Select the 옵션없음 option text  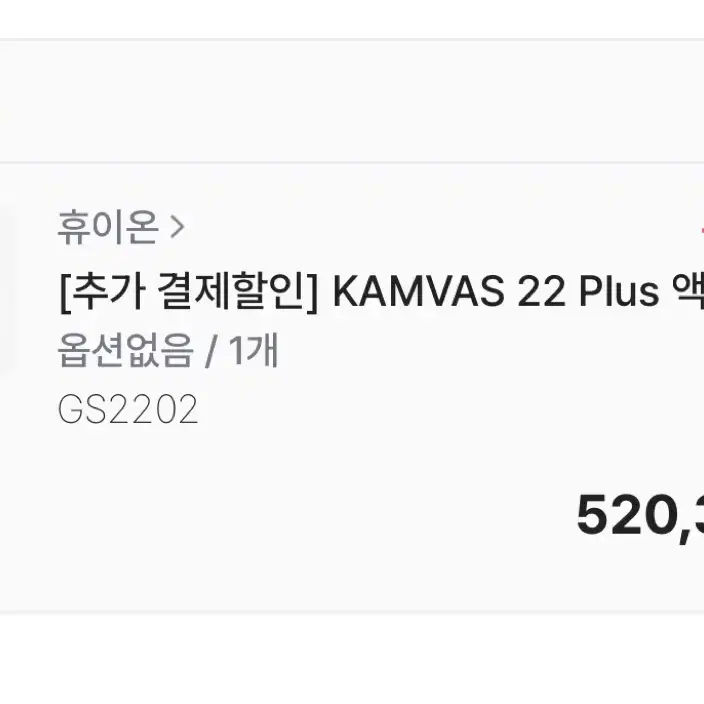click(x=125, y=350)
